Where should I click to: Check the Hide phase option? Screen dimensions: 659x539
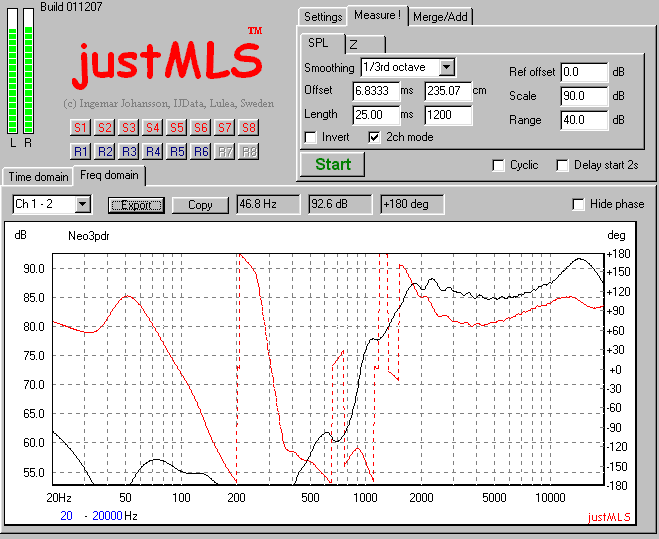click(578, 204)
